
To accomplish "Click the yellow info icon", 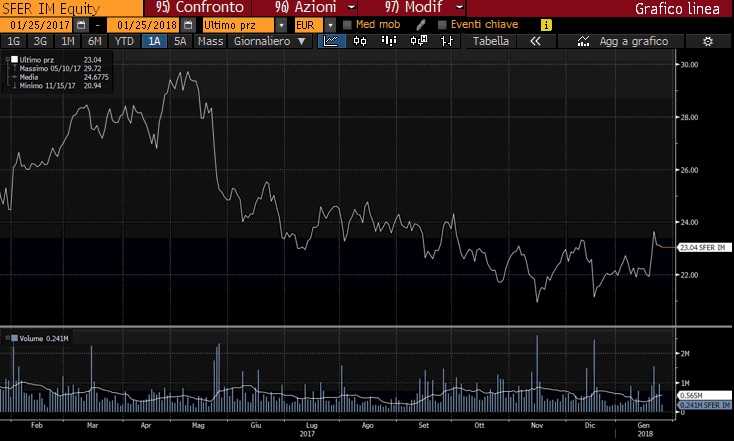I will [x=546, y=25].
